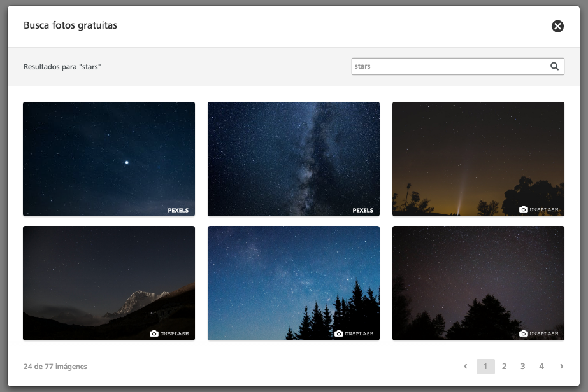Select the Pexels Milky Way photo

pos(294,159)
